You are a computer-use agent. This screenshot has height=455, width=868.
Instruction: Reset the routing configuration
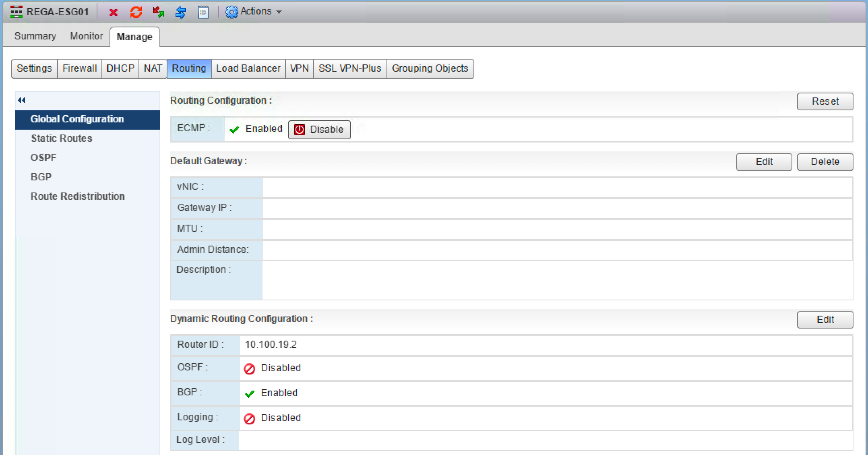825,101
